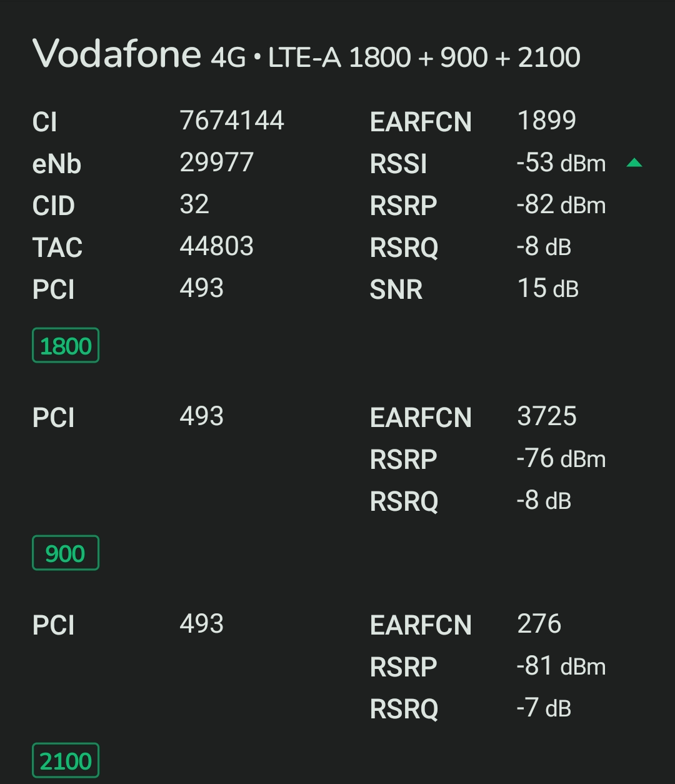
Task: Tap the EARFCN value 1899
Action: pyautogui.click(x=547, y=121)
